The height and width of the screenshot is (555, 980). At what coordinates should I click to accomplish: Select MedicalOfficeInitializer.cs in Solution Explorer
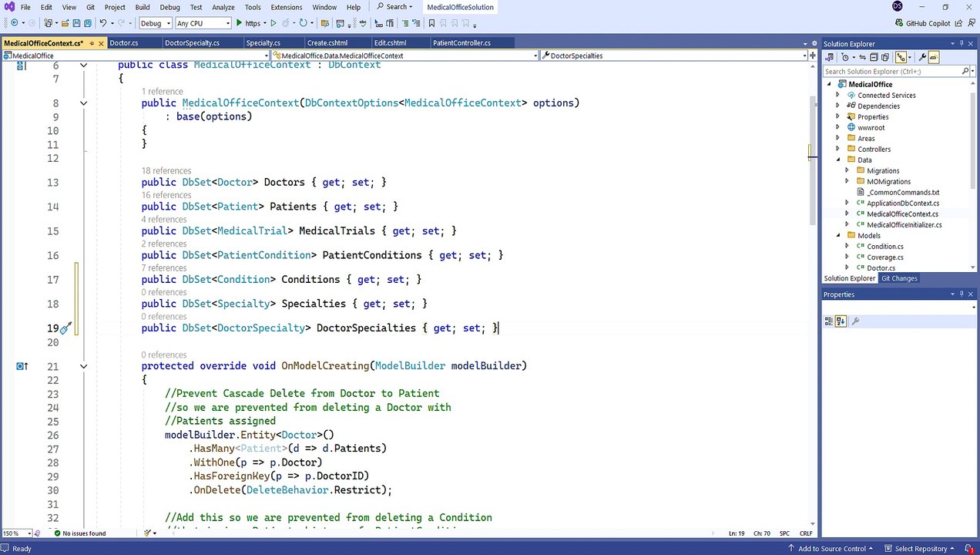904,225
